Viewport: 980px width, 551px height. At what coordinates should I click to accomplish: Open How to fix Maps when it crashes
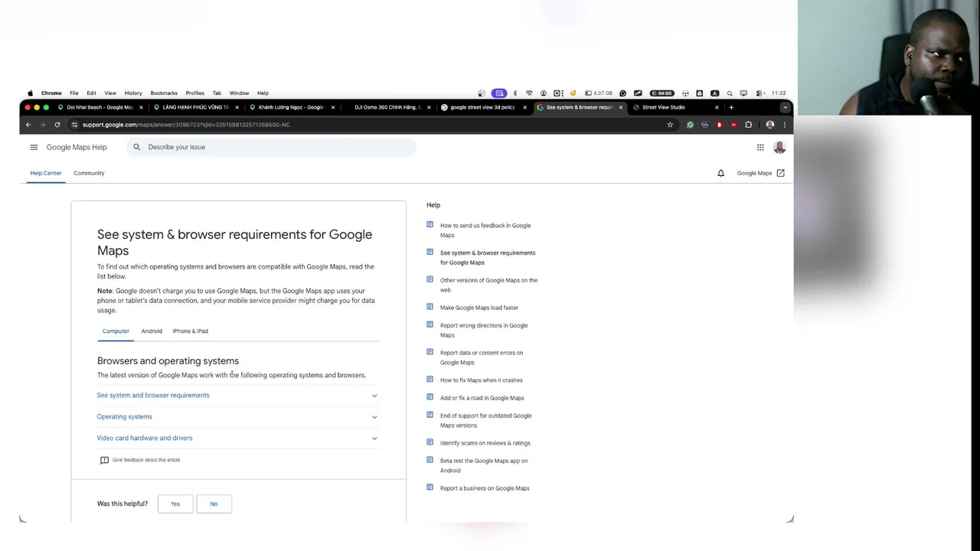[482, 380]
